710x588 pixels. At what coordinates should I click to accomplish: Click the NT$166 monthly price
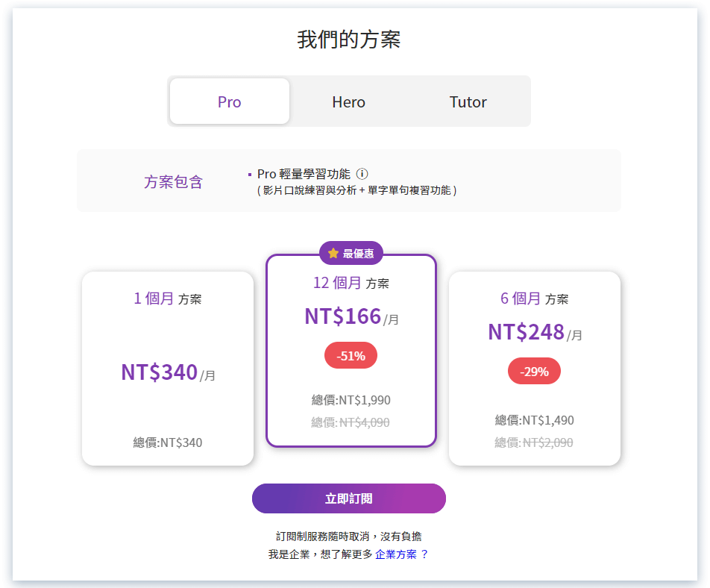click(343, 316)
